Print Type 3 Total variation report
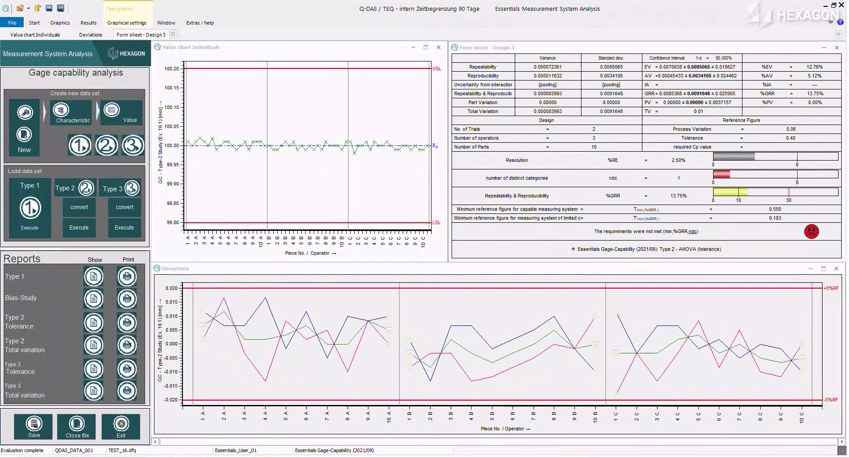This screenshot has height=458, width=849. coord(127,391)
